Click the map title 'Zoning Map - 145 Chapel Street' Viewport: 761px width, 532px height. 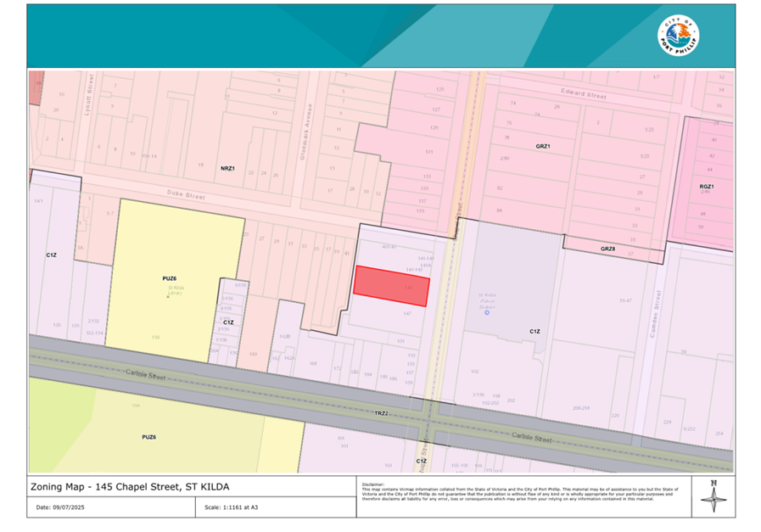tap(130, 486)
